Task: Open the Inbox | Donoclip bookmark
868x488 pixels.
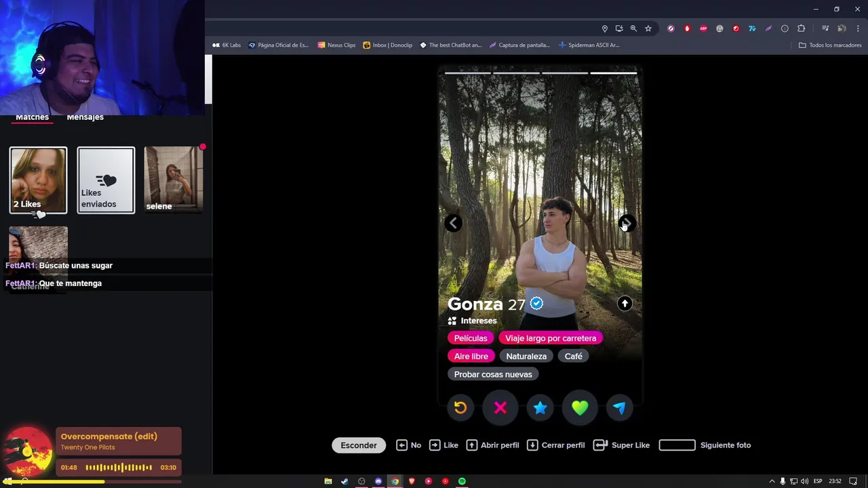Action: (388, 45)
